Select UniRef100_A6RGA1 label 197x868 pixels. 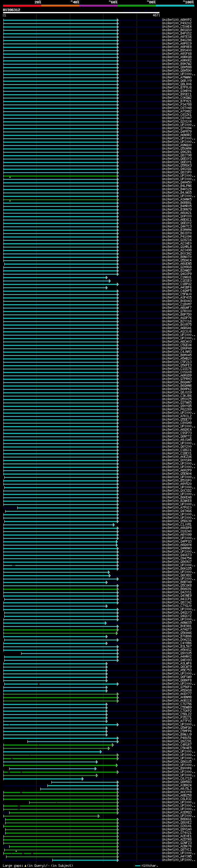(x=177, y=328)
